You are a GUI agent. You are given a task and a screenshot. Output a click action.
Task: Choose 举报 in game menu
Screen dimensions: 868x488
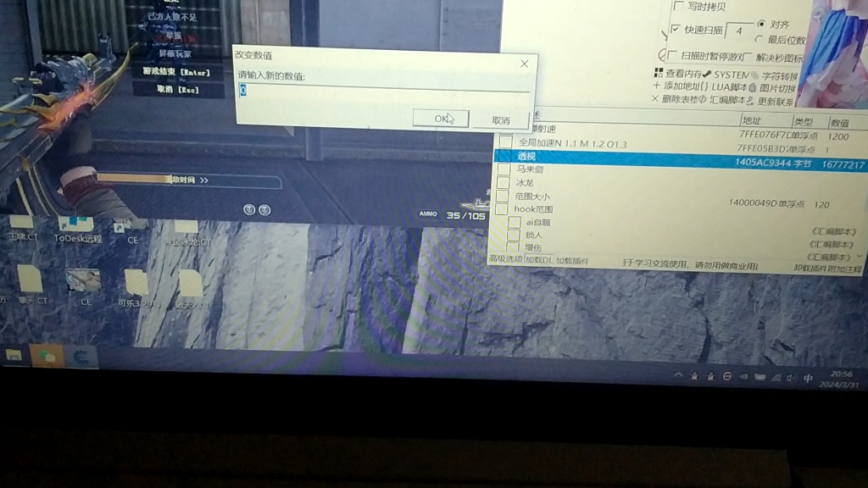tap(174, 35)
